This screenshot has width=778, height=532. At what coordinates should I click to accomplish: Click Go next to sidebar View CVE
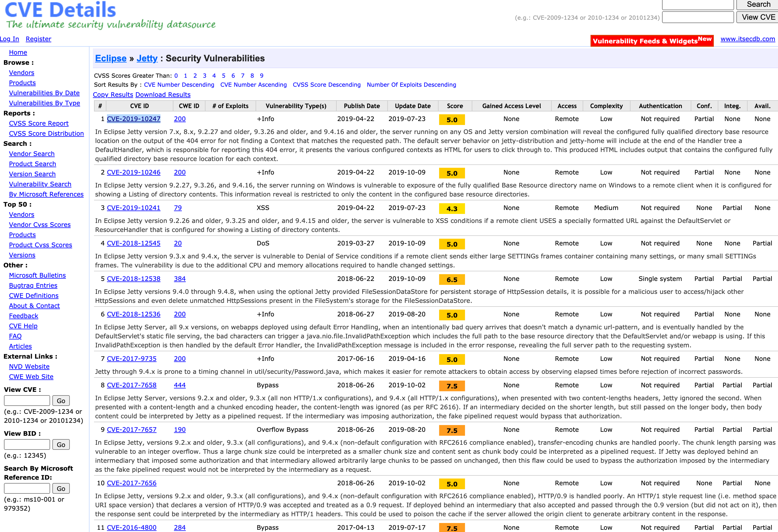click(x=61, y=401)
